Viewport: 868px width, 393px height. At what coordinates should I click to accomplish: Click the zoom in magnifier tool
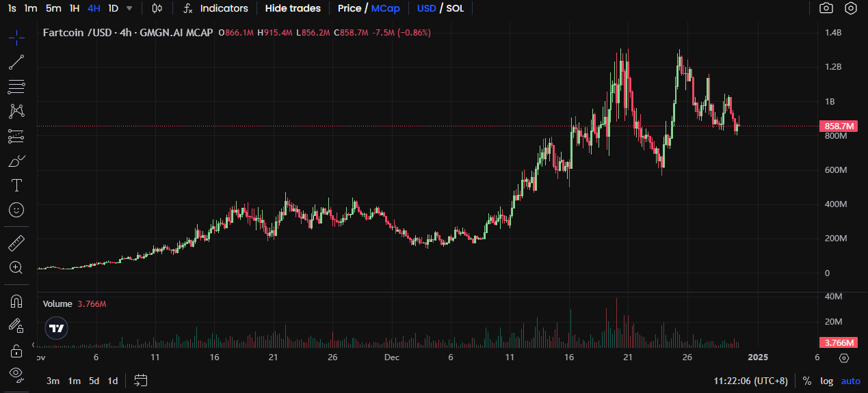16,267
